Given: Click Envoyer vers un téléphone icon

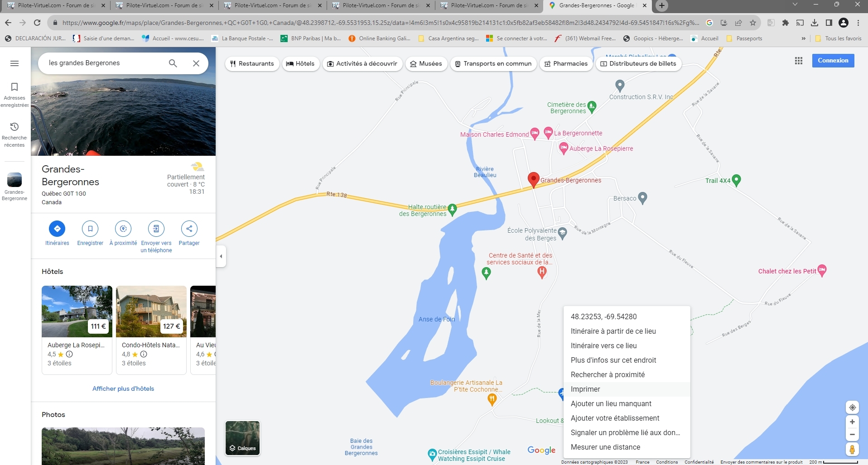Looking at the screenshot, I should coord(156,229).
